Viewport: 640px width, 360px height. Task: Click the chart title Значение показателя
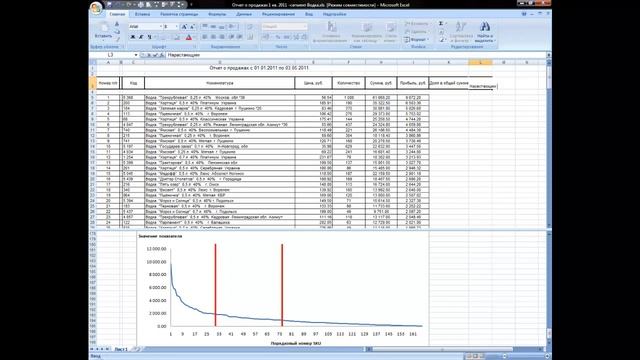[x=160, y=236]
